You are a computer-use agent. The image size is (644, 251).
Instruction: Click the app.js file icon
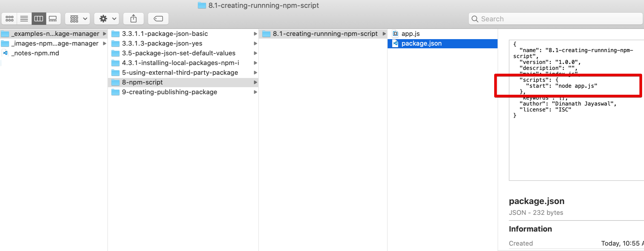[x=395, y=33]
